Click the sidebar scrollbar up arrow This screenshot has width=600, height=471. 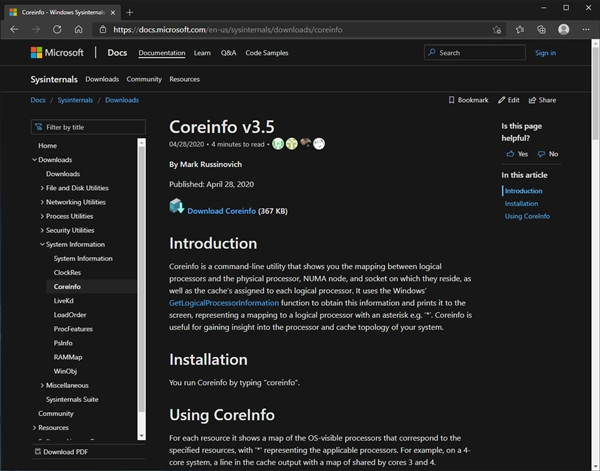(x=142, y=142)
